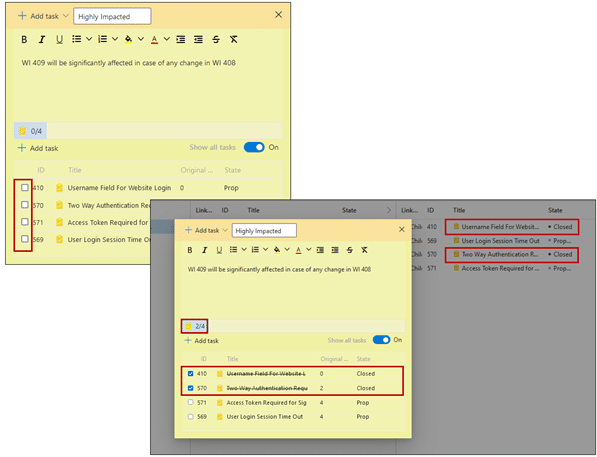The image size is (597, 457).
Task: Select the 2/4 task progress tab
Action: point(195,326)
